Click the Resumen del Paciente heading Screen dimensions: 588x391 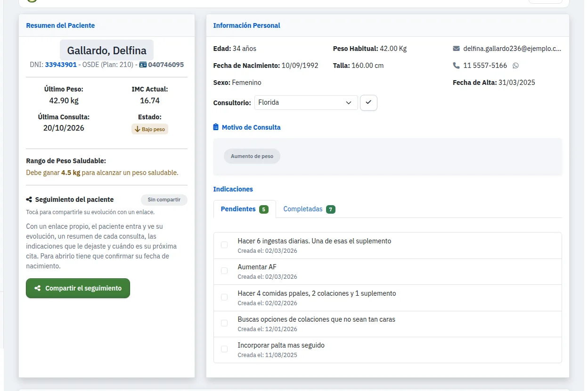pos(60,25)
